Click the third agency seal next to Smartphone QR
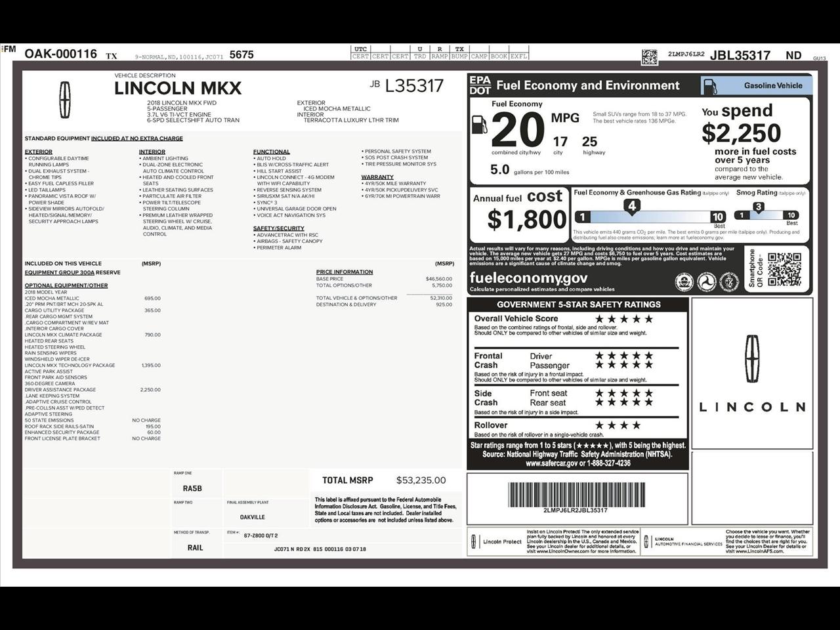Viewport: 840px width, 630px height. (729, 282)
